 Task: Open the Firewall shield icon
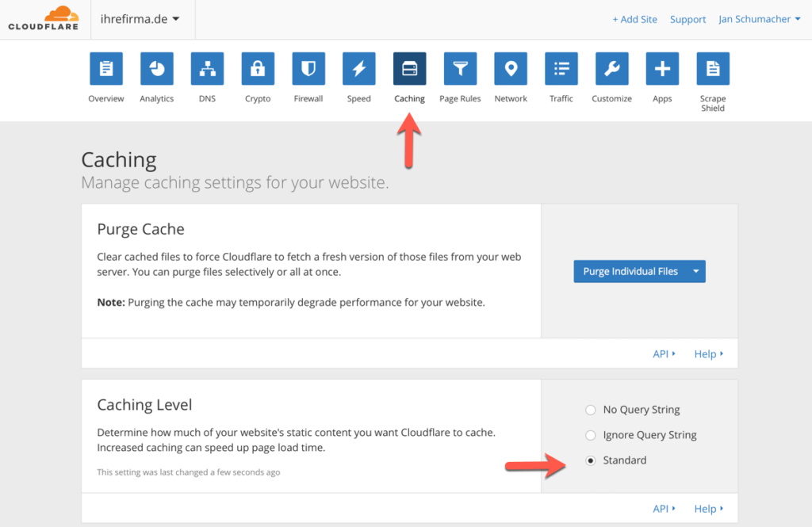tap(308, 69)
